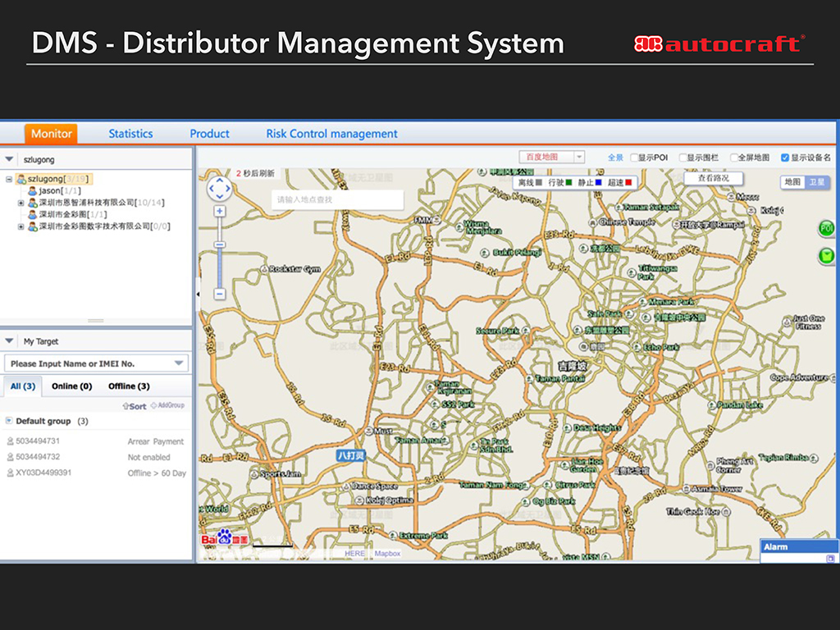Click the device icon beside 5034494731

click(x=10, y=441)
